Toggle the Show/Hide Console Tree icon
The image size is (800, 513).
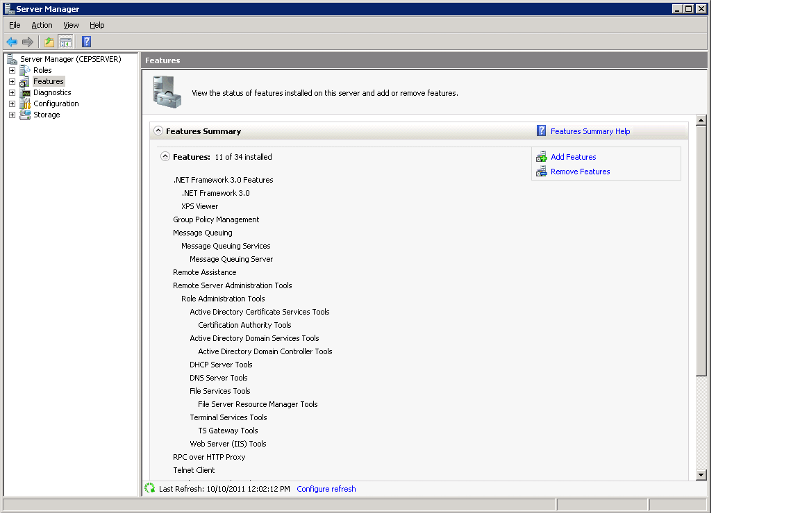click(65, 42)
